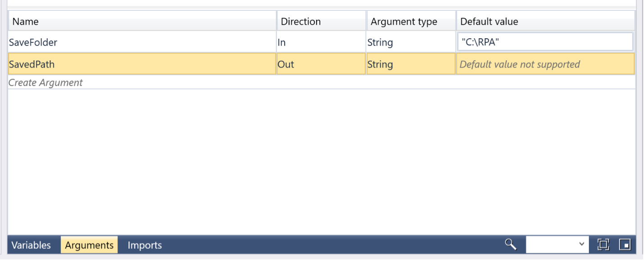Edit the SaveFolder default value field
The width and height of the screenshot is (644, 261).
pos(545,42)
